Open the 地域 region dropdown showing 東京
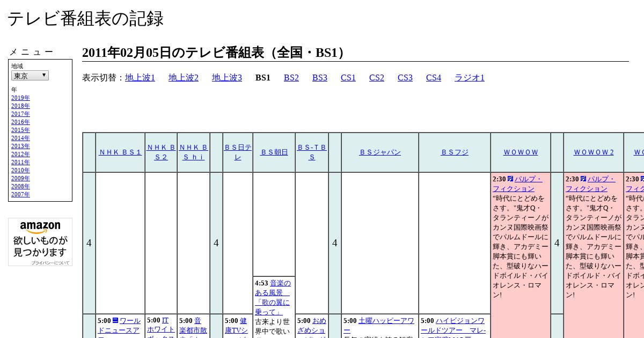The width and height of the screenshot is (644, 338). 30,76
